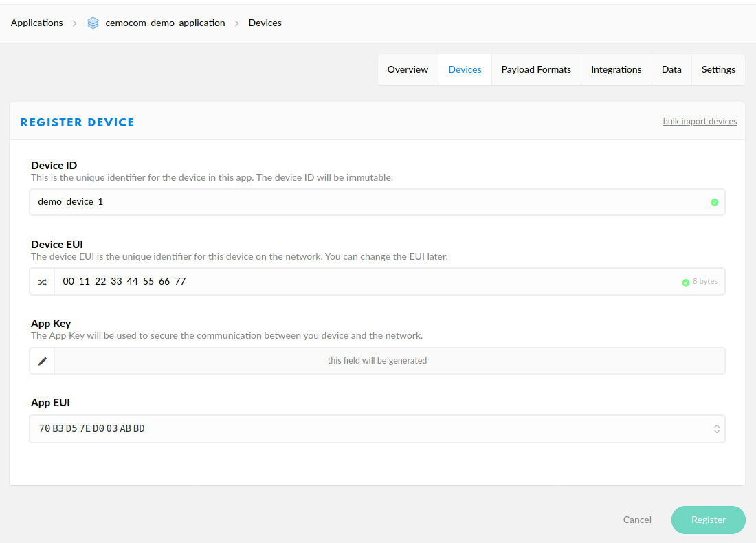Randomize Device EUI with the shuffle icon
The width and height of the screenshot is (756, 543).
[x=43, y=282]
